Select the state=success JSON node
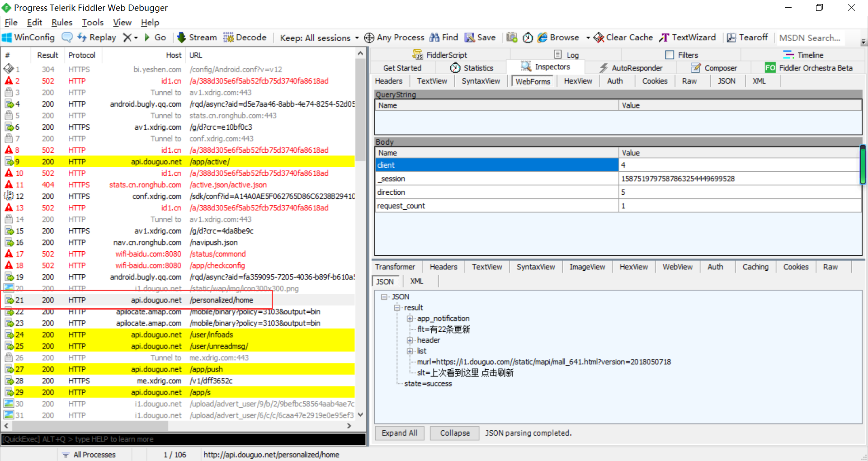The width and height of the screenshot is (868, 461). (x=428, y=384)
